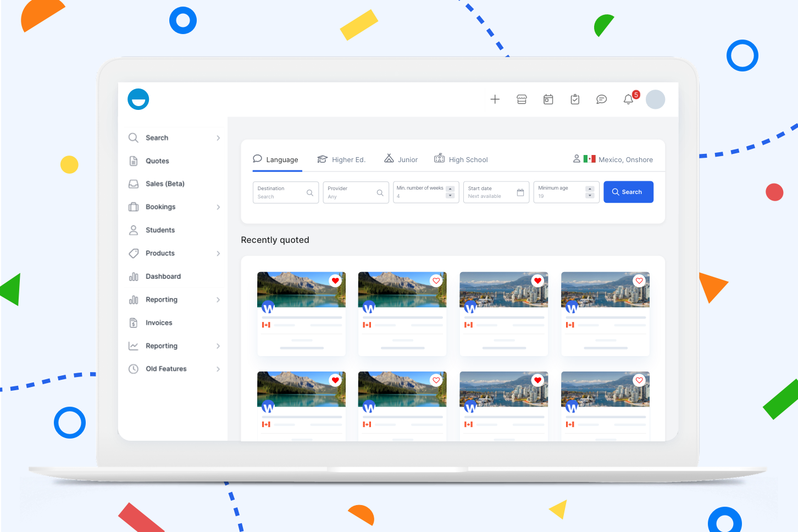Click the Dashboard bar chart icon
The width and height of the screenshot is (798, 532).
click(134, 276)
